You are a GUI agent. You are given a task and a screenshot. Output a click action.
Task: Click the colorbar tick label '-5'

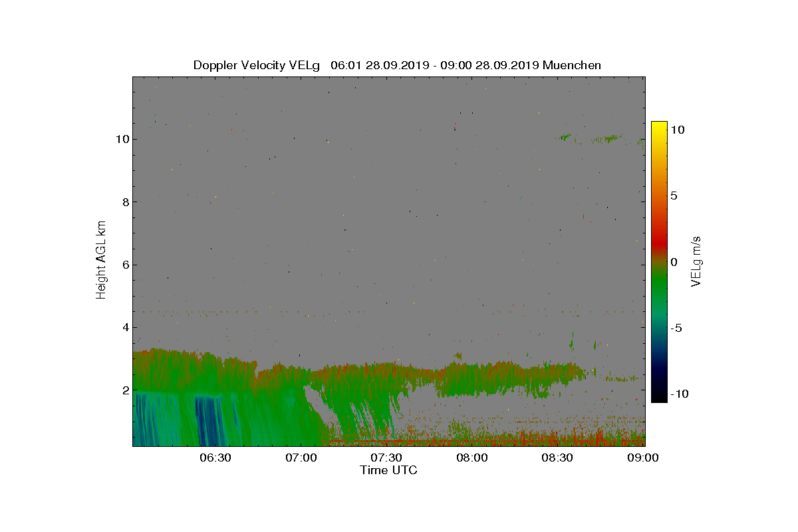(677, 328)
